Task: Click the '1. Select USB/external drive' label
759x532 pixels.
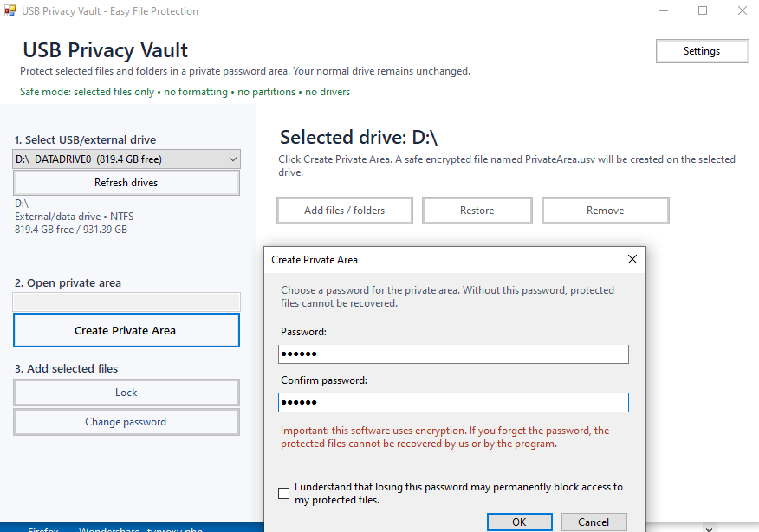Action: click(x=85, y=139)
